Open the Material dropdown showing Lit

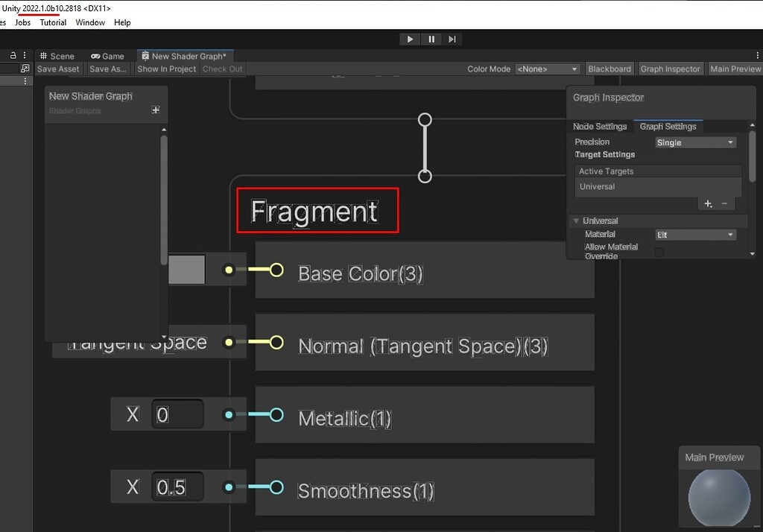pos(695,233)
